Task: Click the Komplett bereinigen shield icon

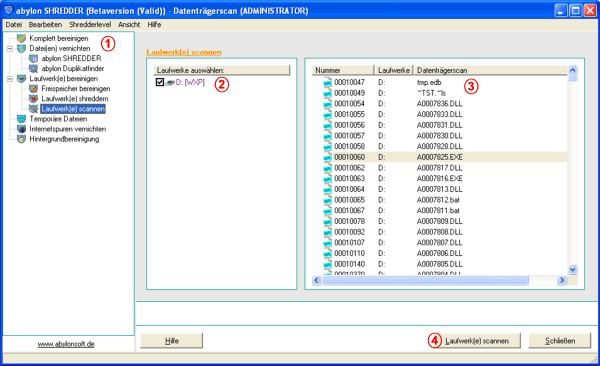Action: pos(21,38)
